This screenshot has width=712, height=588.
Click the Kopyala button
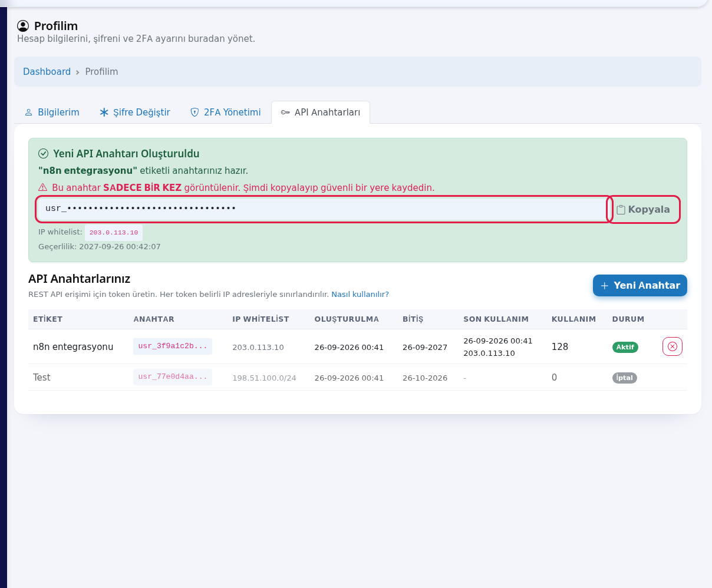click(x=643, y=209)
